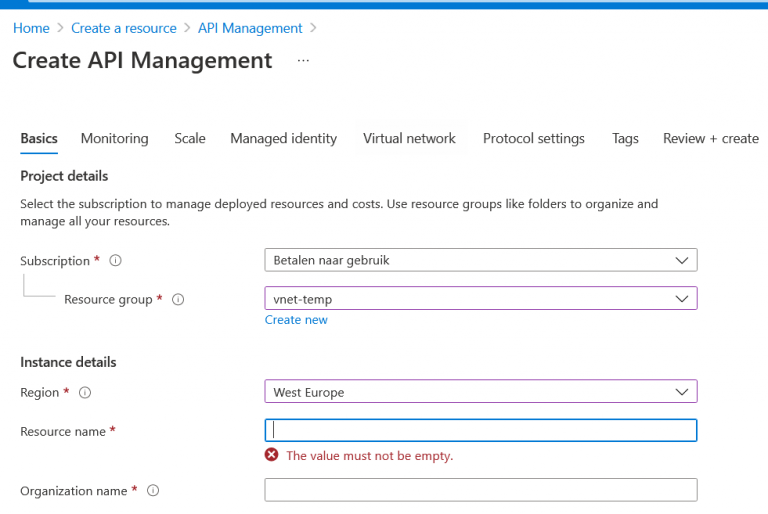Open the Scale tab
Viewport: 768px width, 514px height.
190,139
